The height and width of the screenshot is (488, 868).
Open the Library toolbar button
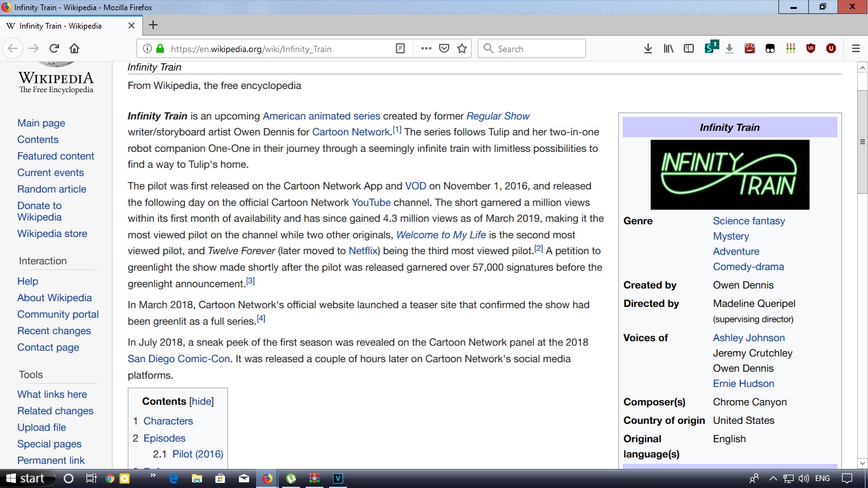668,48
